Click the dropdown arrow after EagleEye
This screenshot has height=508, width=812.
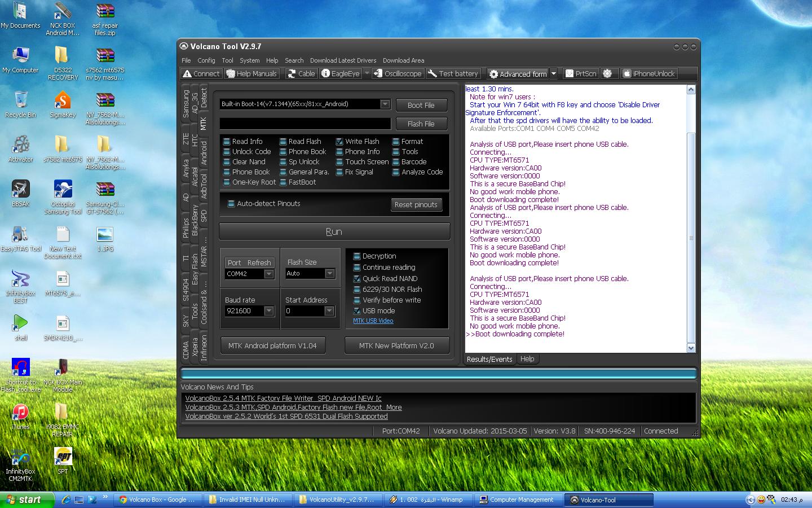[367, 73]
